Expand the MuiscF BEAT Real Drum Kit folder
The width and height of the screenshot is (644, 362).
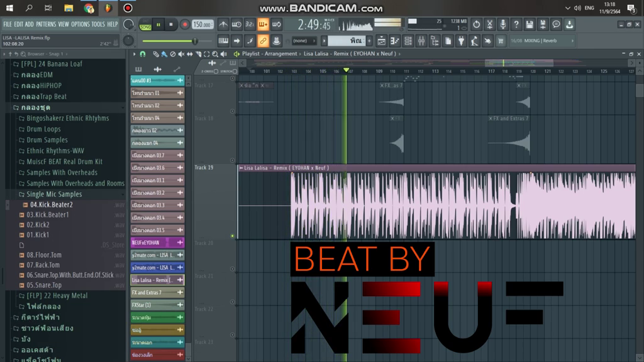point(61,162)
